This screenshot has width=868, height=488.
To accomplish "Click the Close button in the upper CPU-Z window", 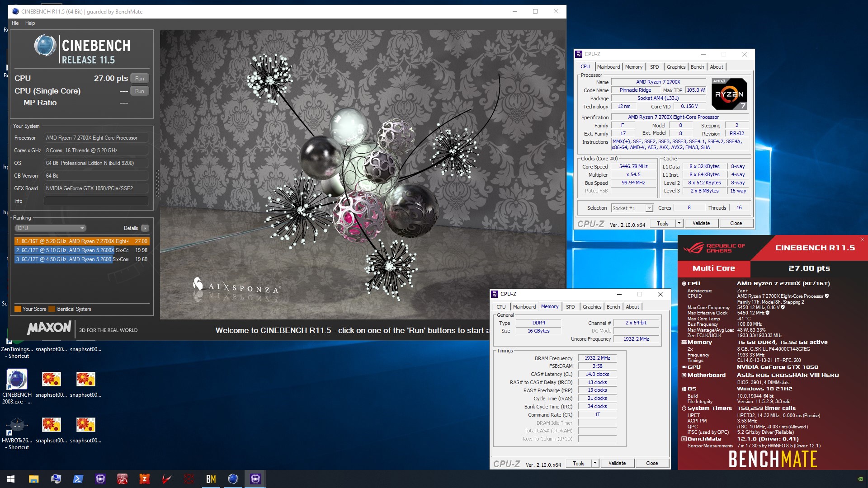I will click(x=736, y=223).
